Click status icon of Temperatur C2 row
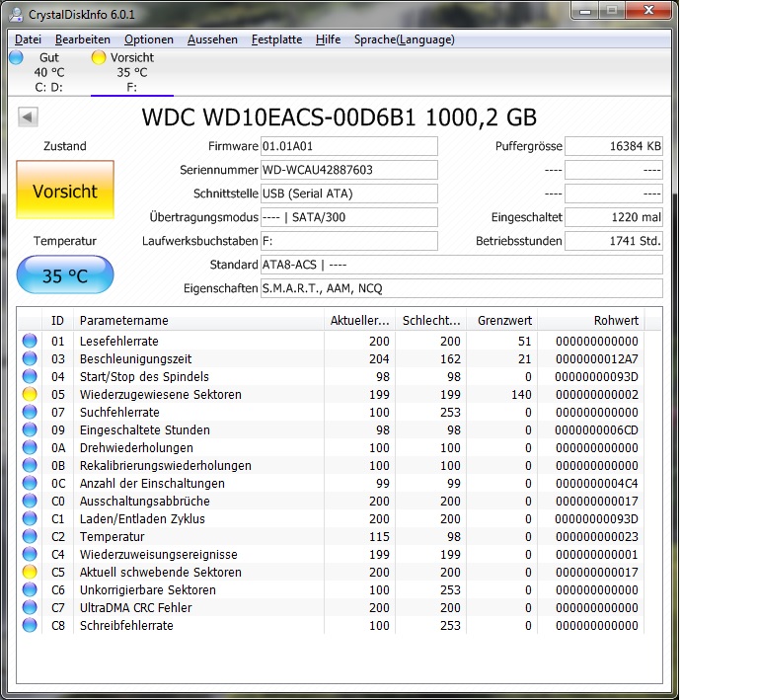This screenshot has height=700, width=758. [30, 537]
